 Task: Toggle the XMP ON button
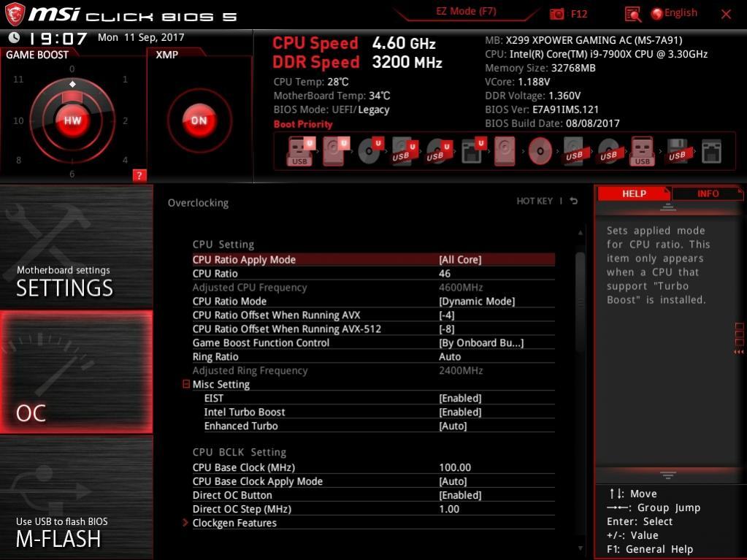coord(199,120)
